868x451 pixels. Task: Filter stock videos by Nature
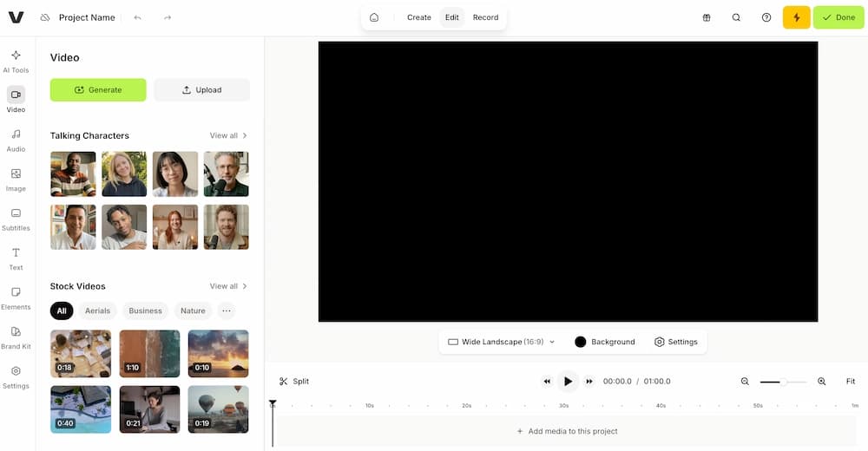(x=193, y=311)
